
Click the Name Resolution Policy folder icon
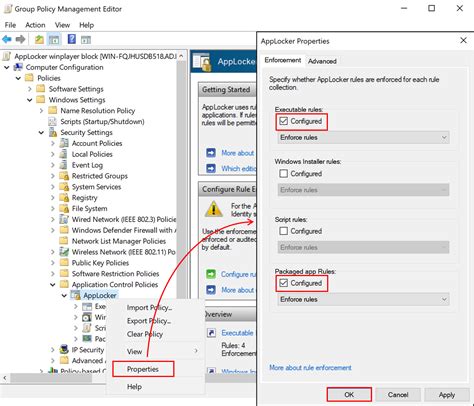(x=53, y=111)
